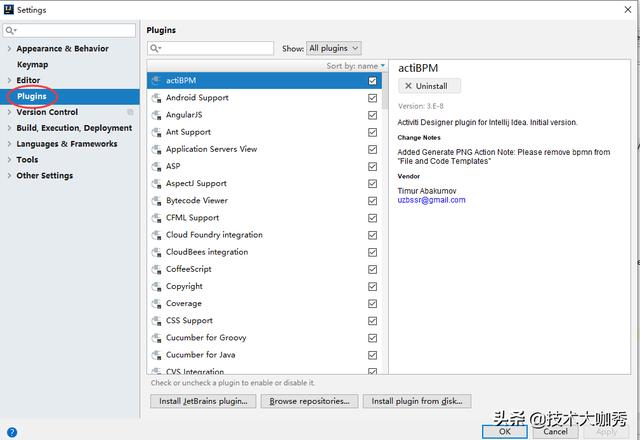640x440 pixels.
Task: Click Install plugin from disk button
Action: (417, 401)
